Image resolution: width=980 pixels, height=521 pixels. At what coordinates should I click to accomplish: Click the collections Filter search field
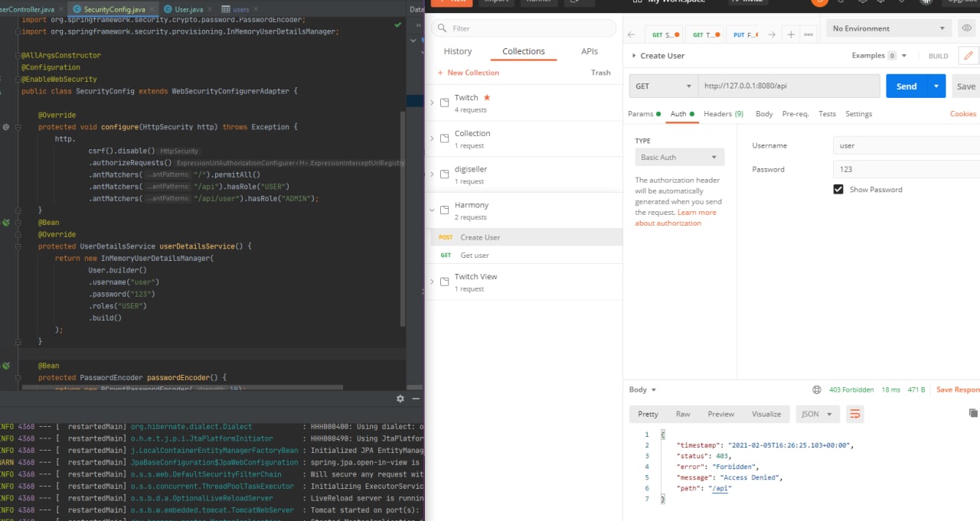524,28
